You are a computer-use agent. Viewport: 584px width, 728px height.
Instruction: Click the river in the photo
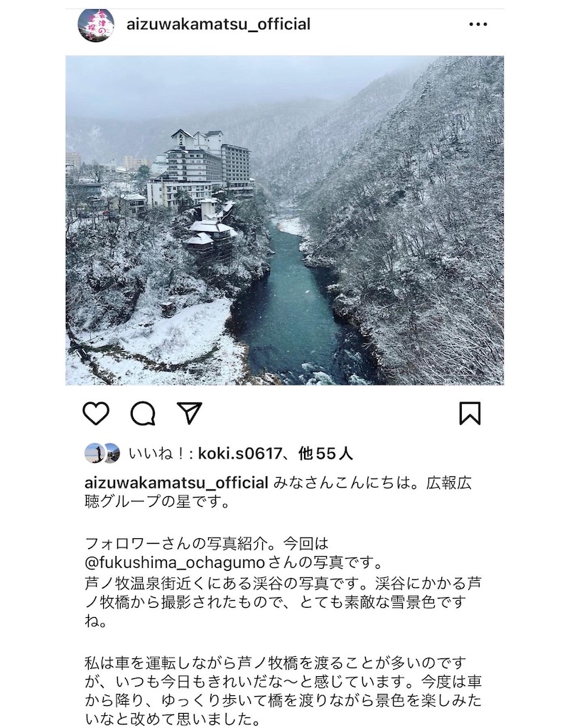(x=292, y=306)
